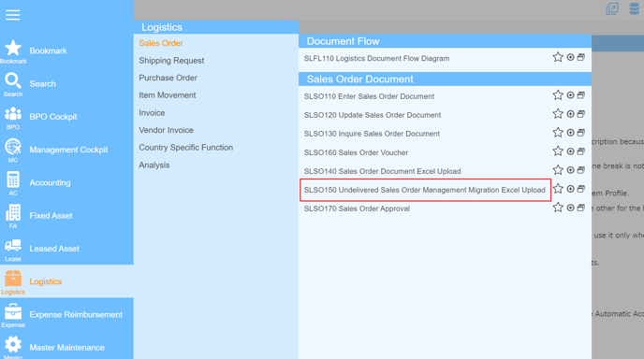The width and height of the screenshot is (644, 359).
Task: Click the database icon at top right
Action: click(x=635, y=8)
